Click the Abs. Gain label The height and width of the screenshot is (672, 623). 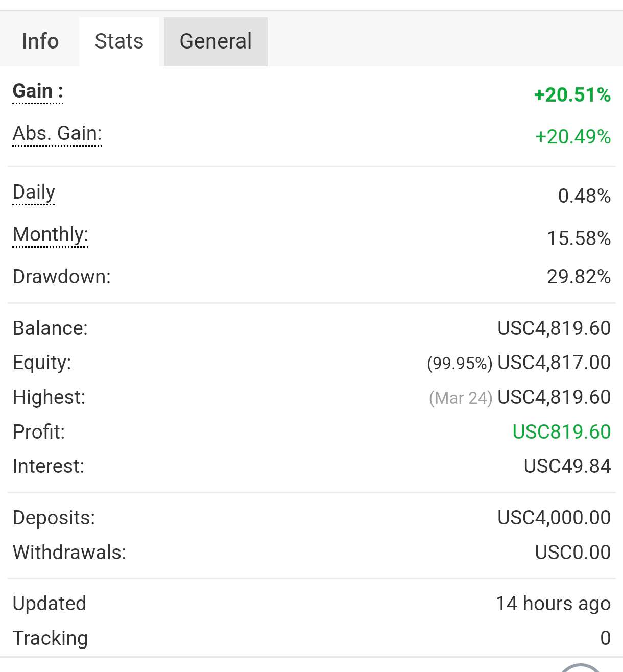coord(57,134)
